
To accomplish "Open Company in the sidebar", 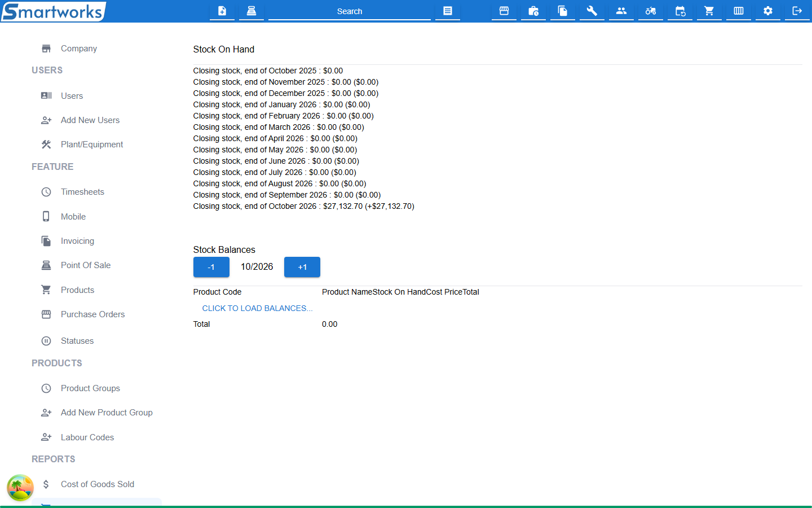I will tap(96, 49).
